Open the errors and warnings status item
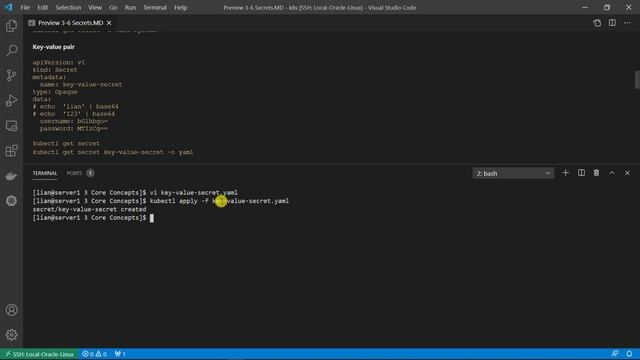Image resolution: width=640 pixels, height=360 pixels. pyautogui.click(x=94, y=354)
